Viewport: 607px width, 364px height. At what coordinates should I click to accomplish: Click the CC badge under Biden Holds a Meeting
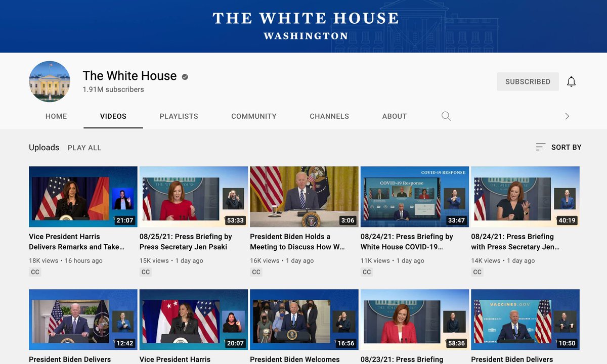coord(256,272)
